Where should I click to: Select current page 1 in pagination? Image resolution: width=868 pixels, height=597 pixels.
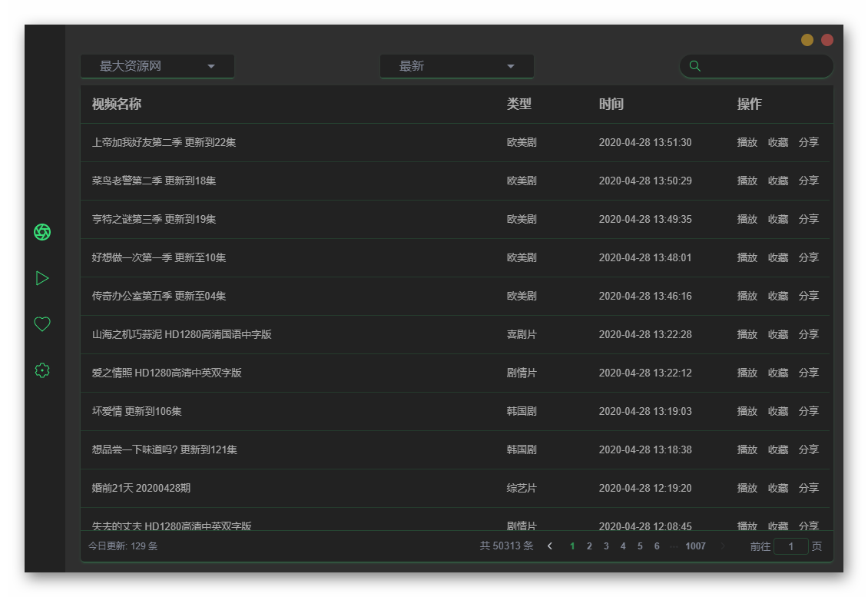(572, 546)
